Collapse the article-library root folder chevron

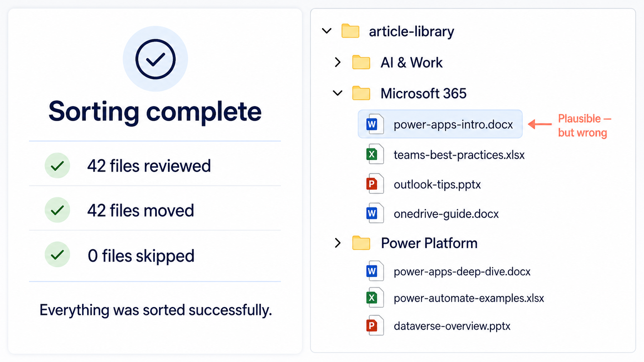327,31
